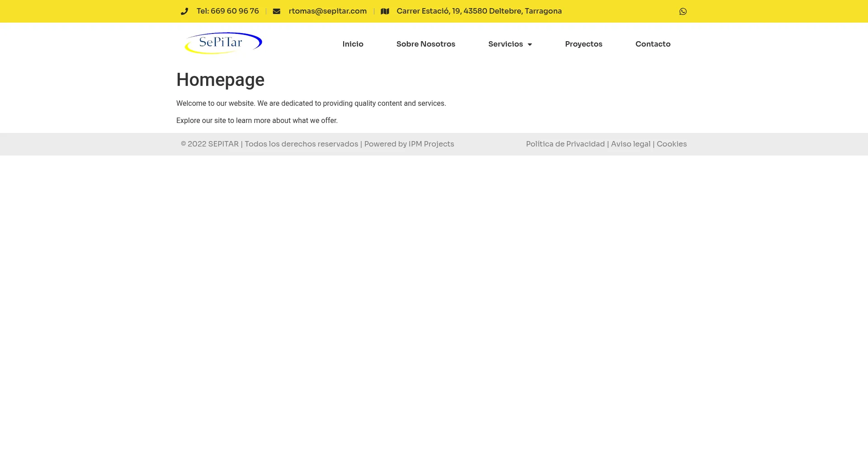Image resolution: width=868 pixels, height=449 pixels.
Task: Call Tel: 669 60 96 76 link
Action: pyautogui.click(x=228, y=11)
